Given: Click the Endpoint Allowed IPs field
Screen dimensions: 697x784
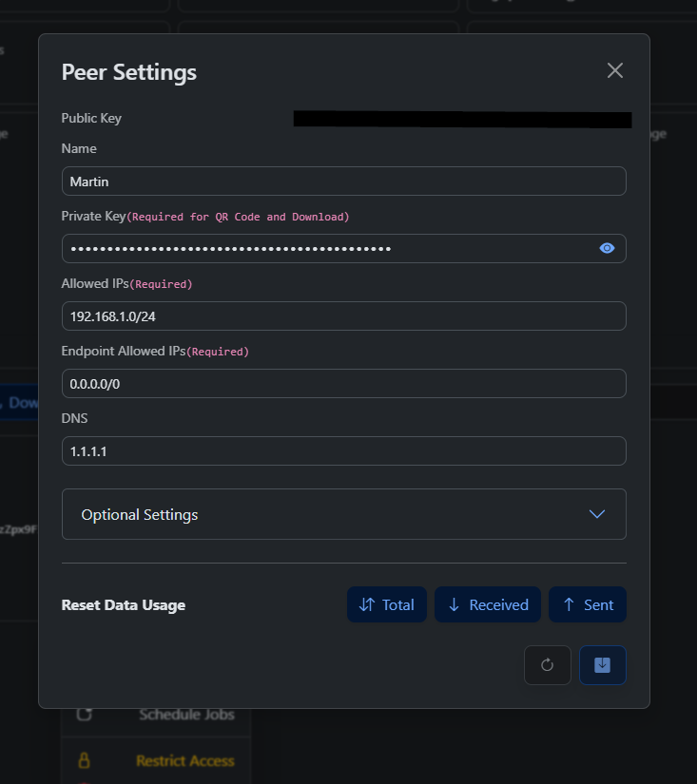Looking at the screenshot, I should tap(342, 383).
